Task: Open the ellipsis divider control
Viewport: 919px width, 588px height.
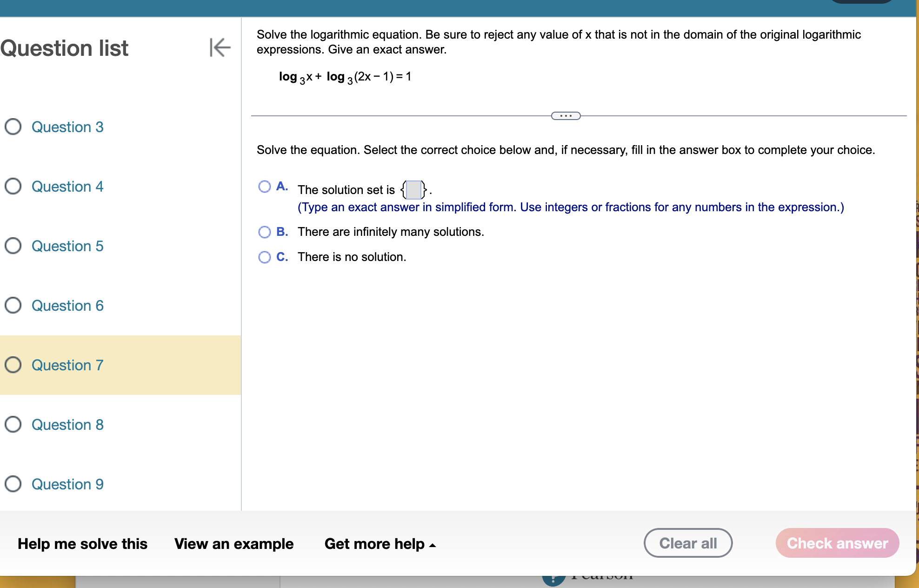Action: [565, 115]
